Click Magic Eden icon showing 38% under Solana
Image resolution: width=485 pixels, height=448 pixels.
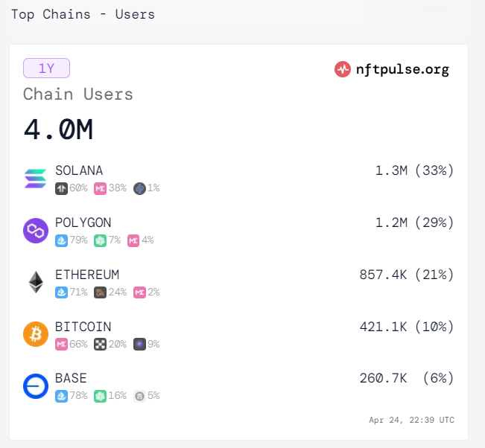pyautogui.click(x=100, y=188)
